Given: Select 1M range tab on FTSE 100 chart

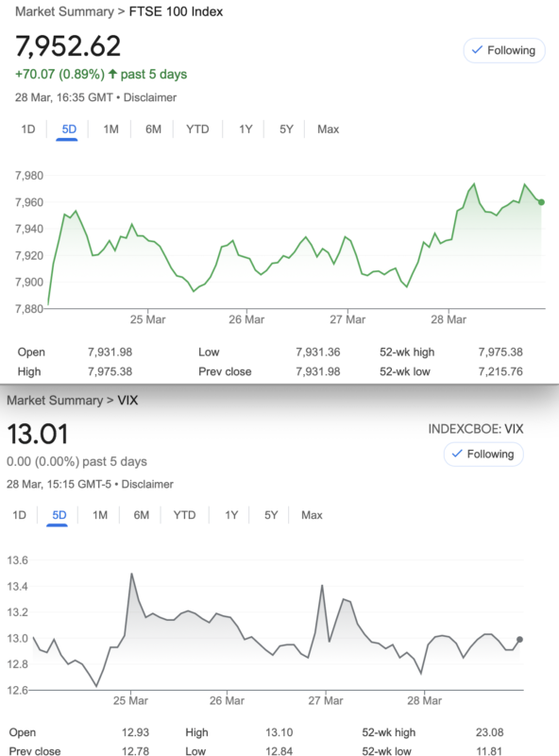Looking at the screenshot, I should pos(110,129).
